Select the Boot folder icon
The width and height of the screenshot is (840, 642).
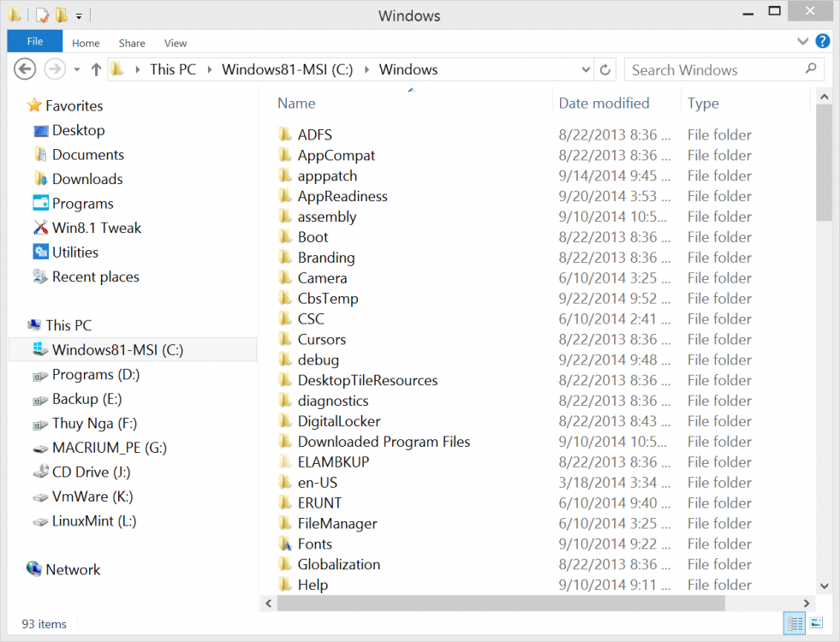pyautogui.click(x=285, y=236)
